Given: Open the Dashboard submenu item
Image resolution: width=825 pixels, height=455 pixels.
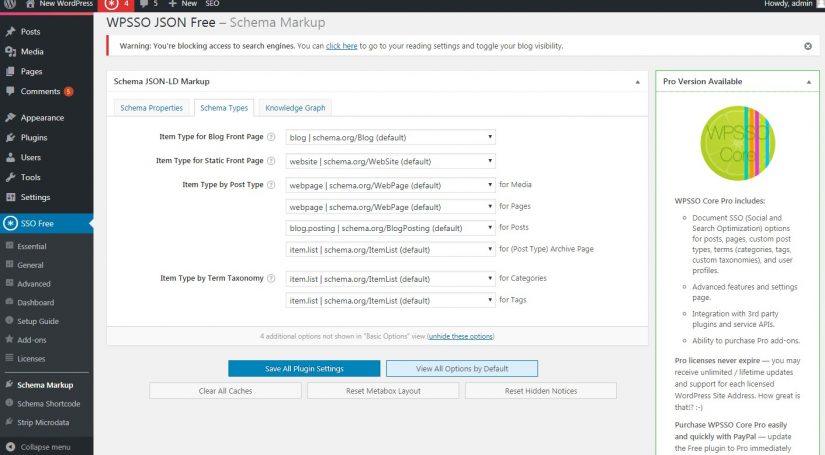Looking at the screenshot, I should (36, 302).
